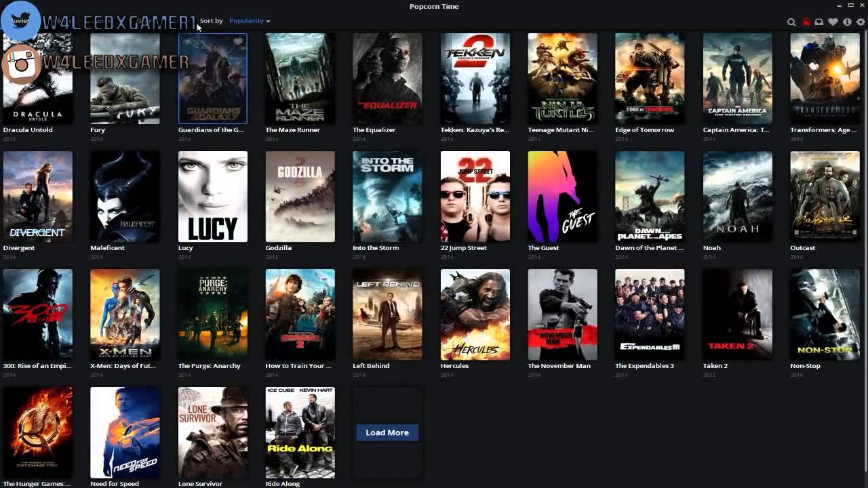Open Captain America Winter Soldier poster

pyautogui.click(x=738, y=79)
